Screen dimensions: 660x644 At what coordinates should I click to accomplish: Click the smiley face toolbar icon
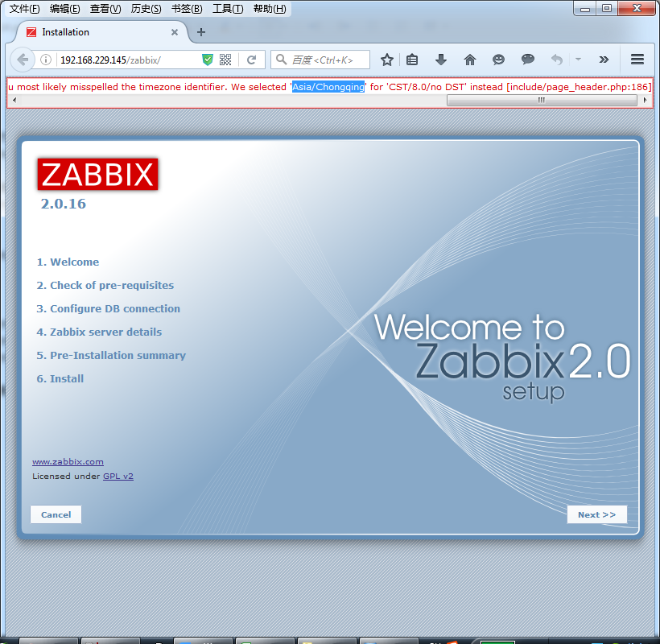[x=498, y=60]
